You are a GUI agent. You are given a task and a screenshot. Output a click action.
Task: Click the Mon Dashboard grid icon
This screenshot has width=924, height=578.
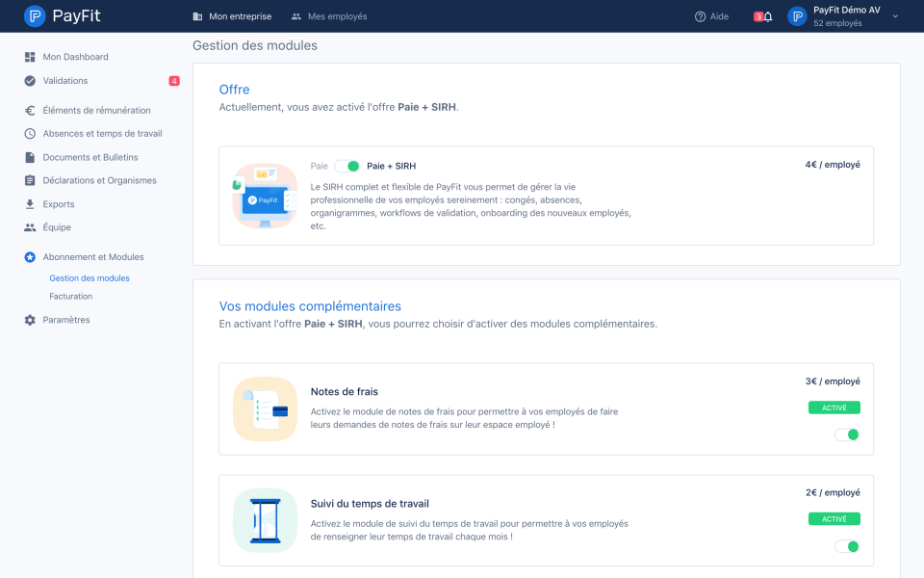pos(30,57)
